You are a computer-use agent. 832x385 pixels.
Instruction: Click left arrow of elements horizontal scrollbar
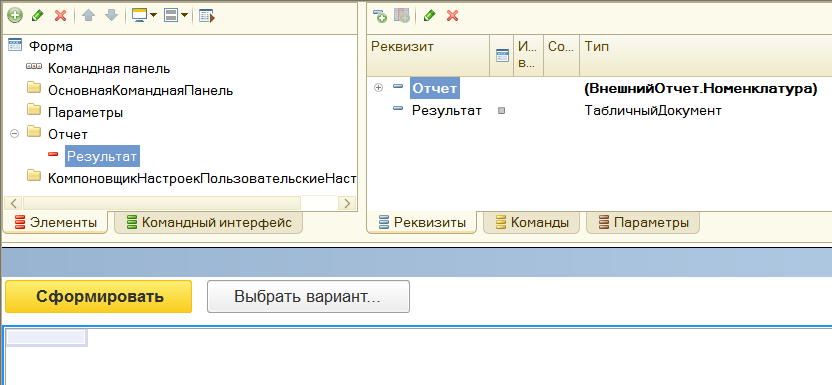[x=13, y=203]
